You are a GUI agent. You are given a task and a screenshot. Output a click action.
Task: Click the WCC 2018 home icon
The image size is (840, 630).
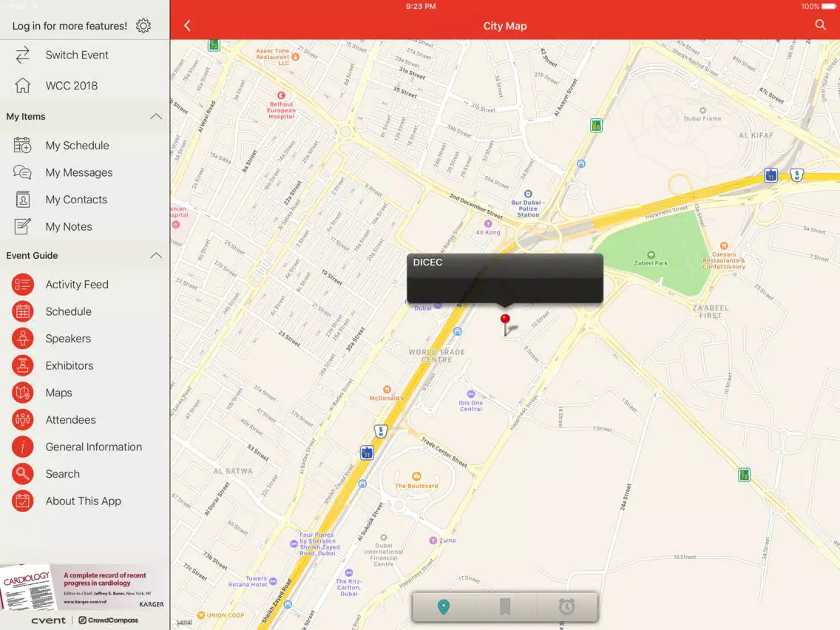point(22,86)
